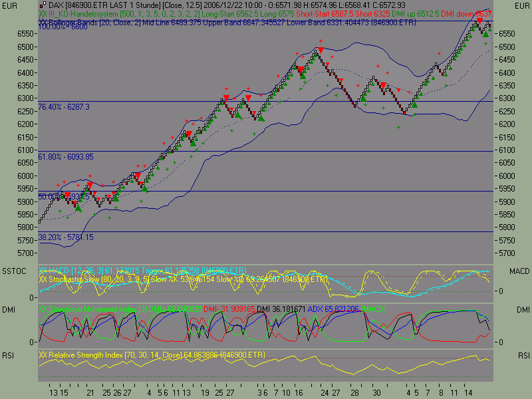Viewport: 532px width, 399px height.
Task: Select the DMI label on the right axis
Action: coord(523,309)
